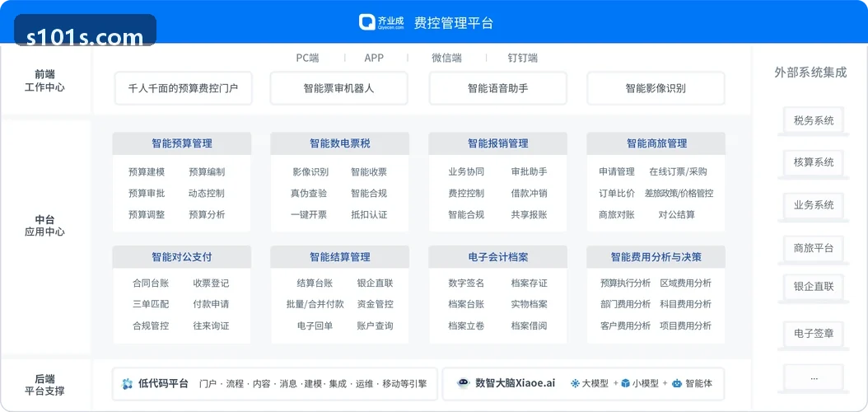Viewport: 868px width, 412px height.
Task: Click 结算台账 item
Action: pos(315,283)
